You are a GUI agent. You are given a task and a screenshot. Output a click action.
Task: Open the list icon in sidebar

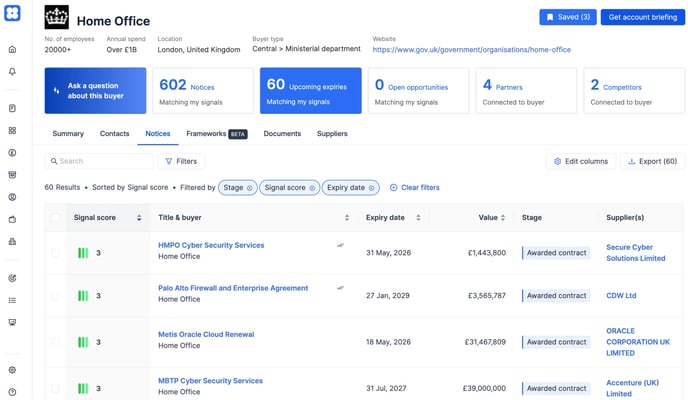(12, 300)
